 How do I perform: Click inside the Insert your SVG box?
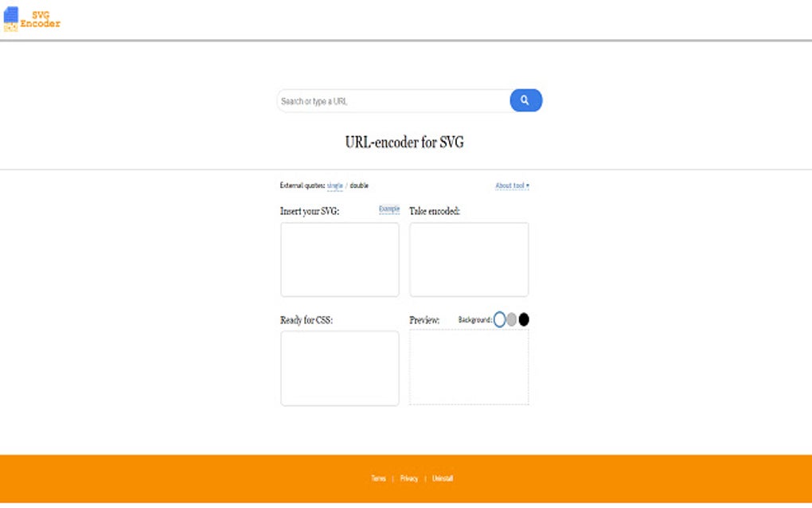339,259
